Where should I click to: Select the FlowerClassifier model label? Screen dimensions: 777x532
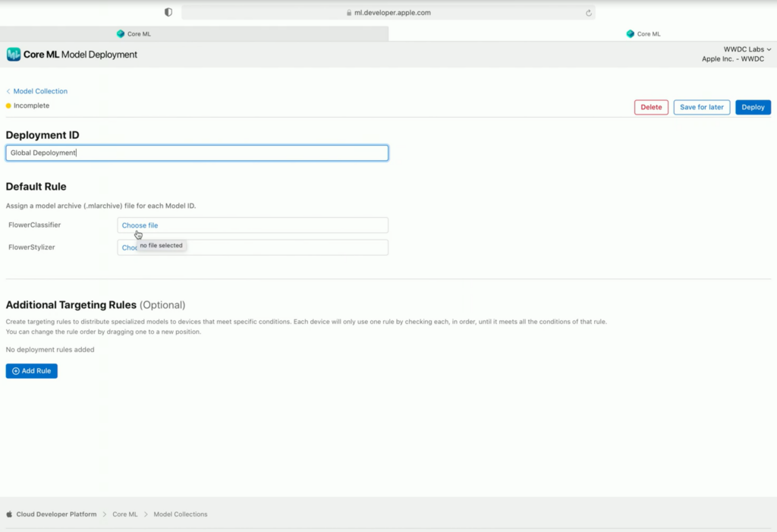[35, 225]
